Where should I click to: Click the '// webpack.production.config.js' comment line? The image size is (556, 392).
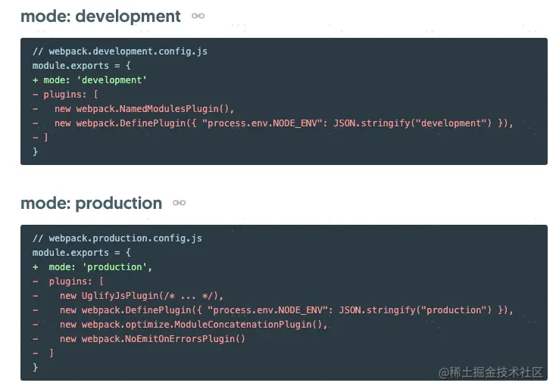(117, 238)
